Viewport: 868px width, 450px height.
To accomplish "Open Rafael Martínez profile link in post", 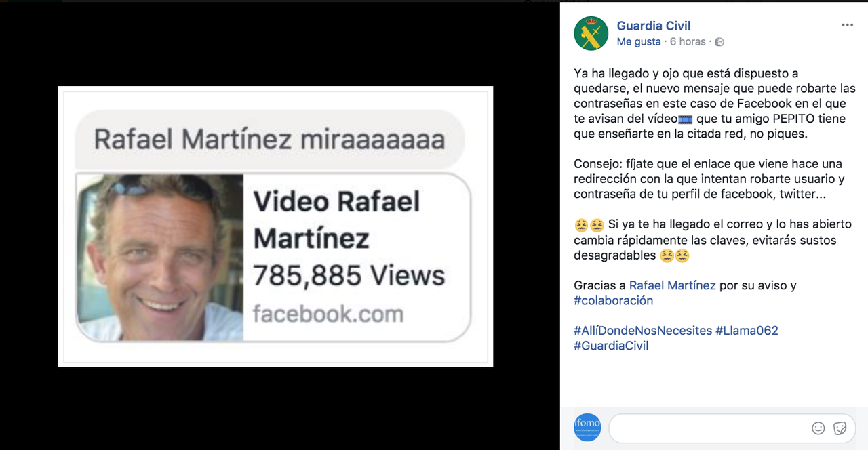I will [x=672, y=285].
